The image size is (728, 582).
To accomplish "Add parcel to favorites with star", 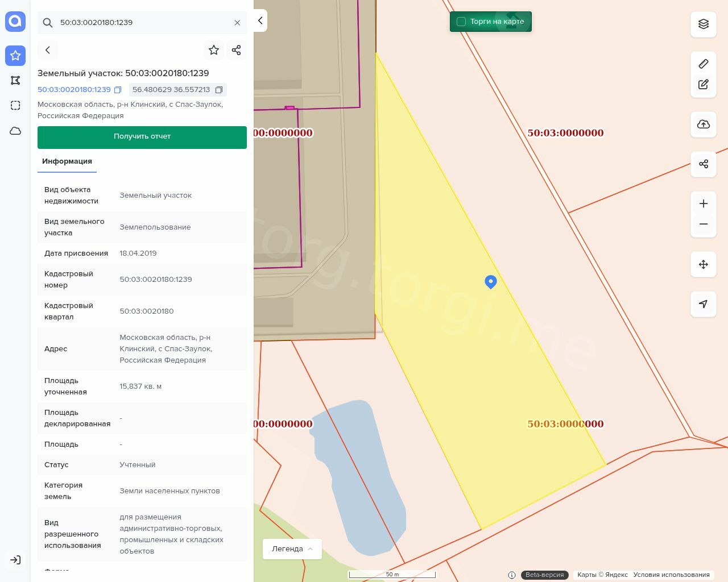I will 214,50.
